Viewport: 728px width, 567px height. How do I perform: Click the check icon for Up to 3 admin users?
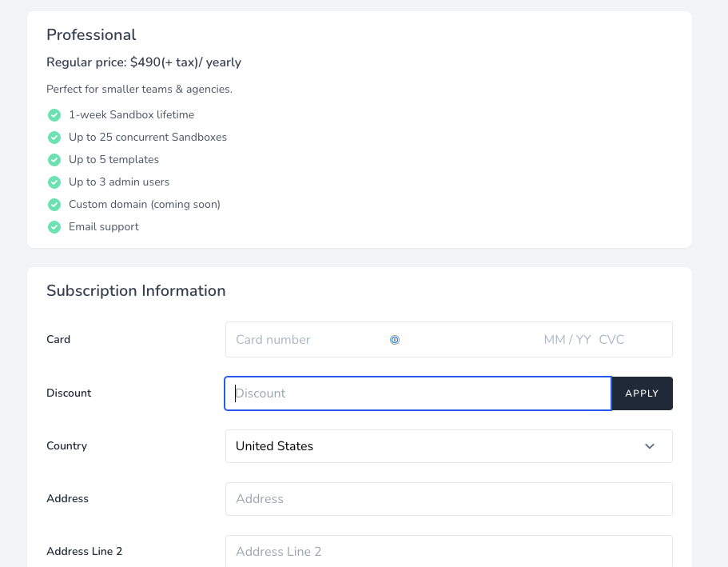coord(54,182)
